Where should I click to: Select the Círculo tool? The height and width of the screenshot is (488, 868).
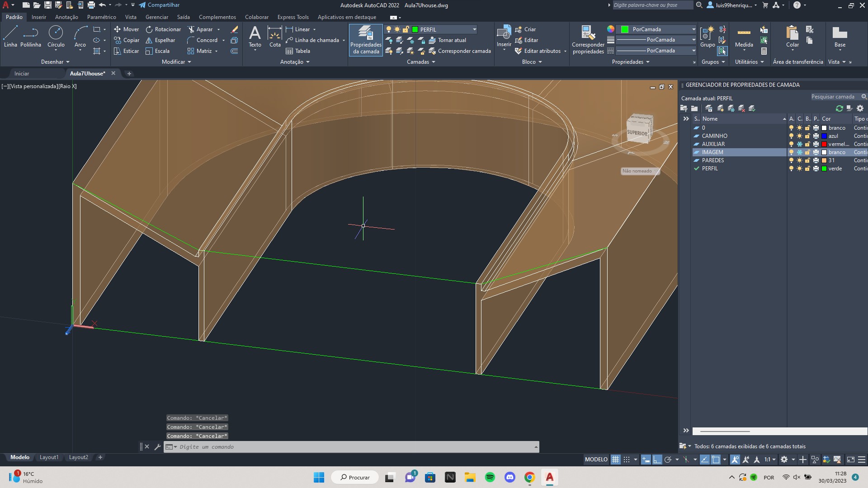tap(56, 36)
